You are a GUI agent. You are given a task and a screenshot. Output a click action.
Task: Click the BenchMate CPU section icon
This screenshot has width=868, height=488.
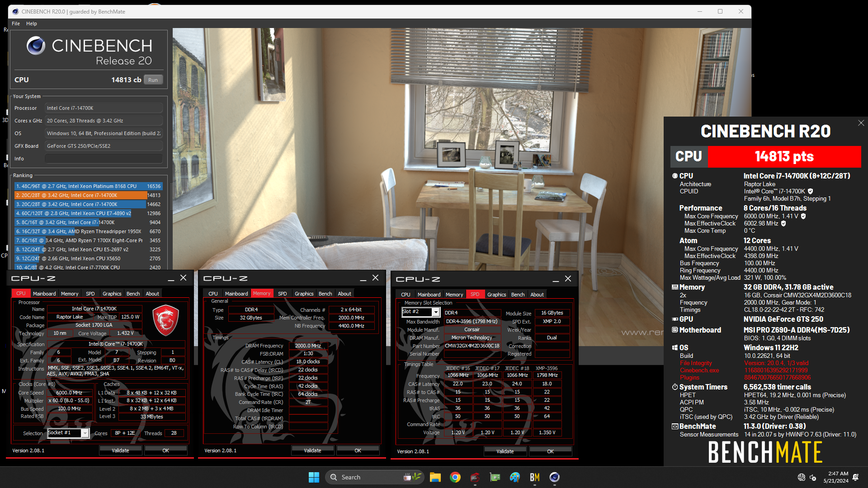tap(675, 176)
